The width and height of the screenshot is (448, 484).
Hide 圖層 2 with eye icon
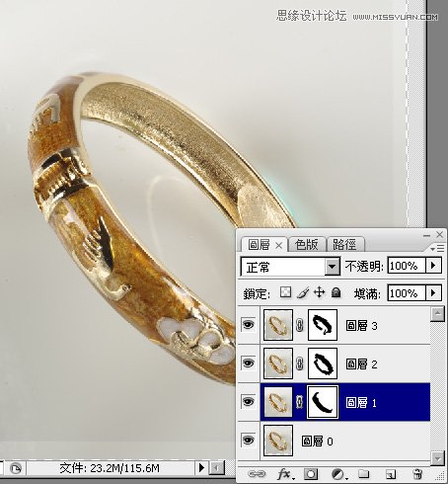pyautogui.click(x=248, y=363)
